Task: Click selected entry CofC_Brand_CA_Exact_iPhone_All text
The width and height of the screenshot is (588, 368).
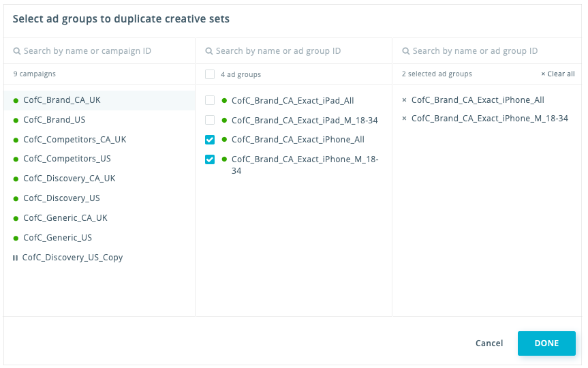Action: [x=478, y=100]
